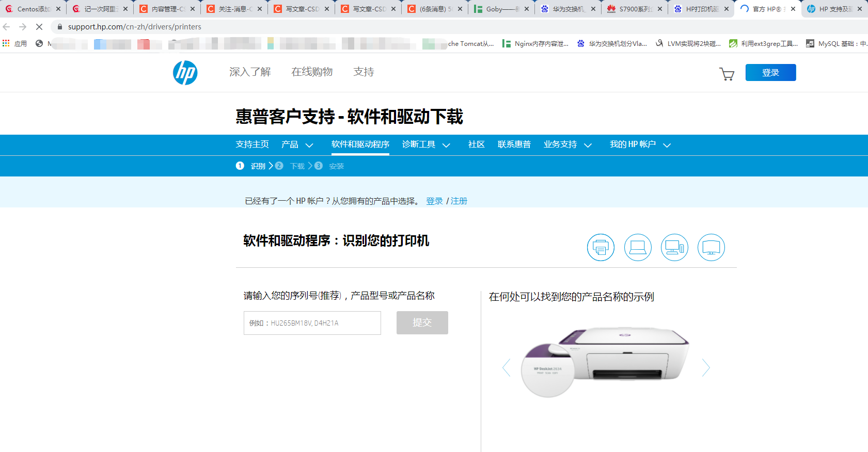Viewport: 868px width, 452px height.
Task: Go back to previous page
Action: click(7, 27)
